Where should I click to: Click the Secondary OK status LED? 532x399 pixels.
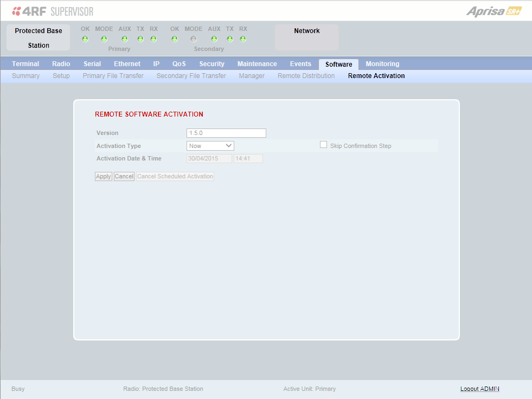[175, 39]
